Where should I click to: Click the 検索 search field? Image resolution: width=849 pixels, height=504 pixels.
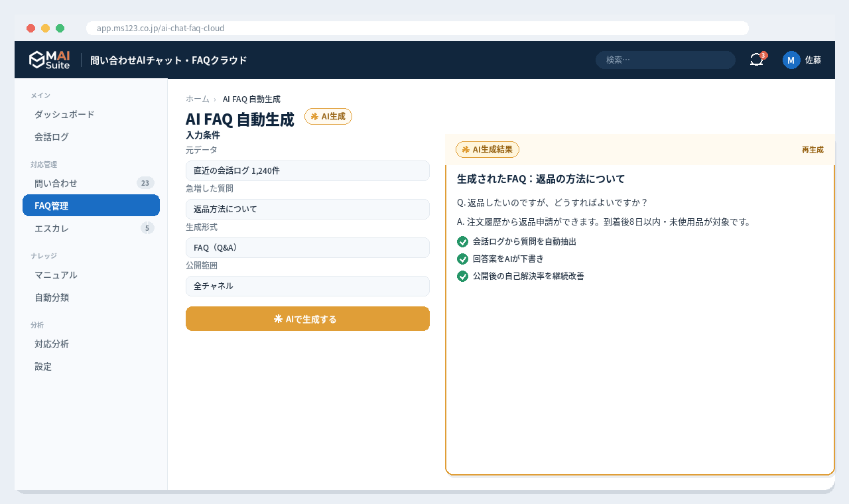click(x=665, y=60)
